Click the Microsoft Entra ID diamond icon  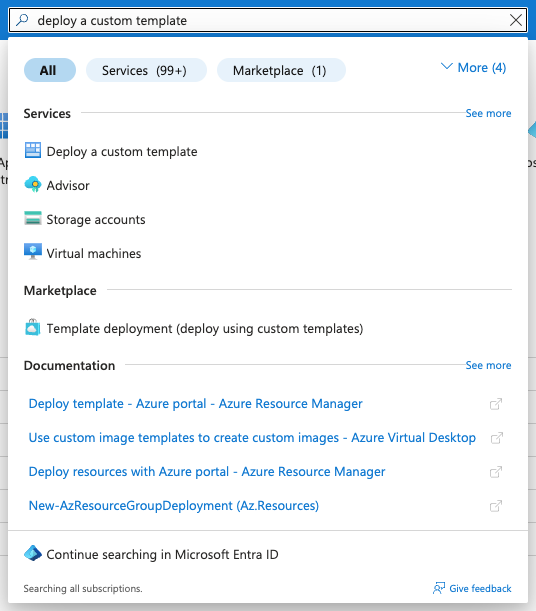click(x=33, y=553)
